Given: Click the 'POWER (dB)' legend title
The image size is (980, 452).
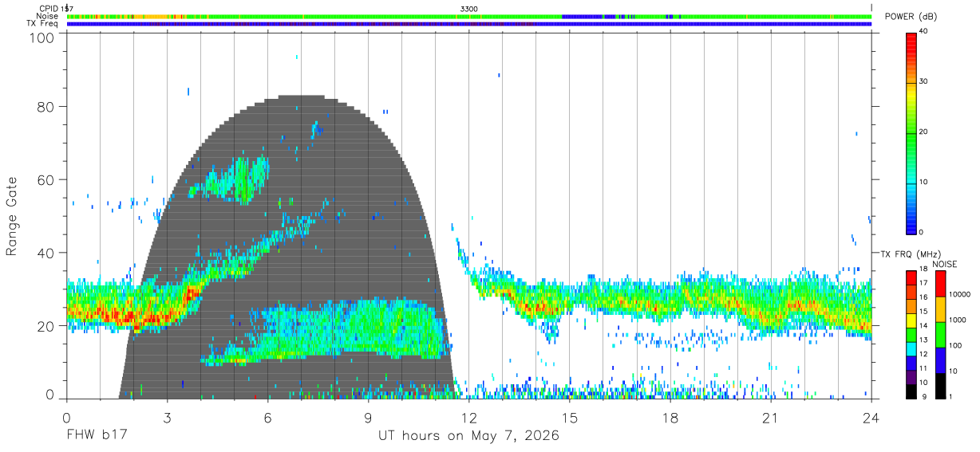Looking at the screenshot, I should click(911, 17).
